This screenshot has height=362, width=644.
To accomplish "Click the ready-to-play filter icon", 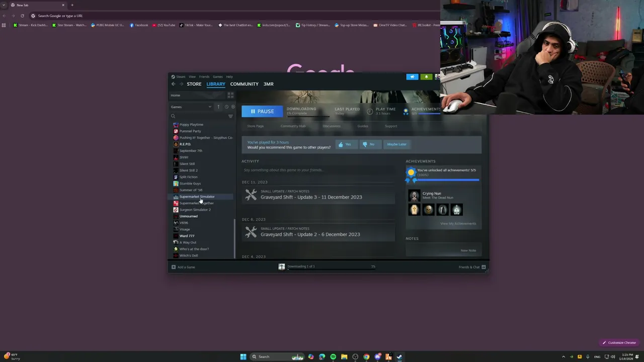I will [x=233, y=107].
